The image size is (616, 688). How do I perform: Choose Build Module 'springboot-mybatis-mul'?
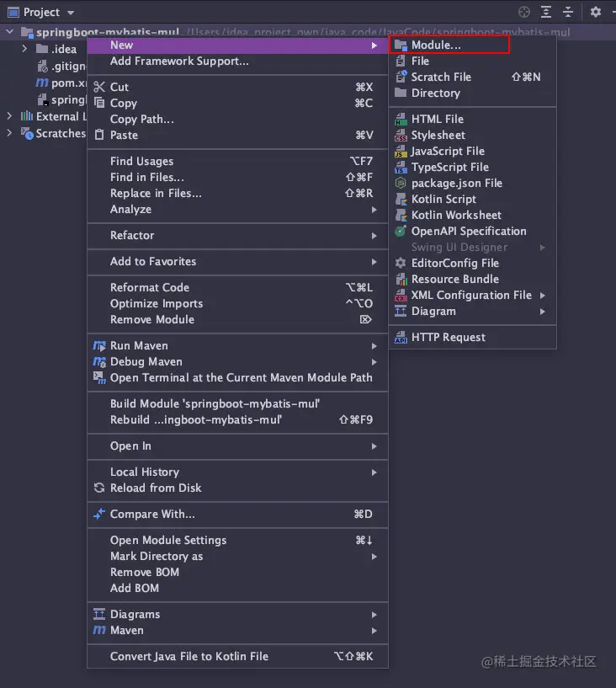pos(237,403)
